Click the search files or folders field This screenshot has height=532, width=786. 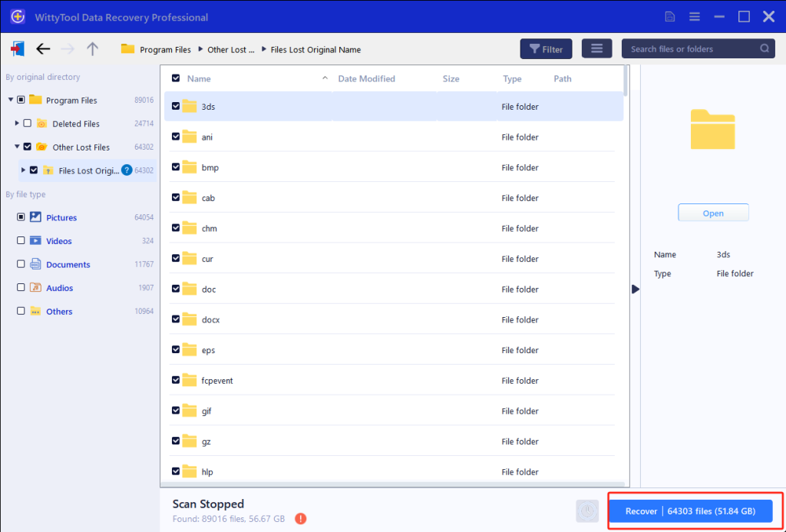pyautogui.click(x=691, y=49)
